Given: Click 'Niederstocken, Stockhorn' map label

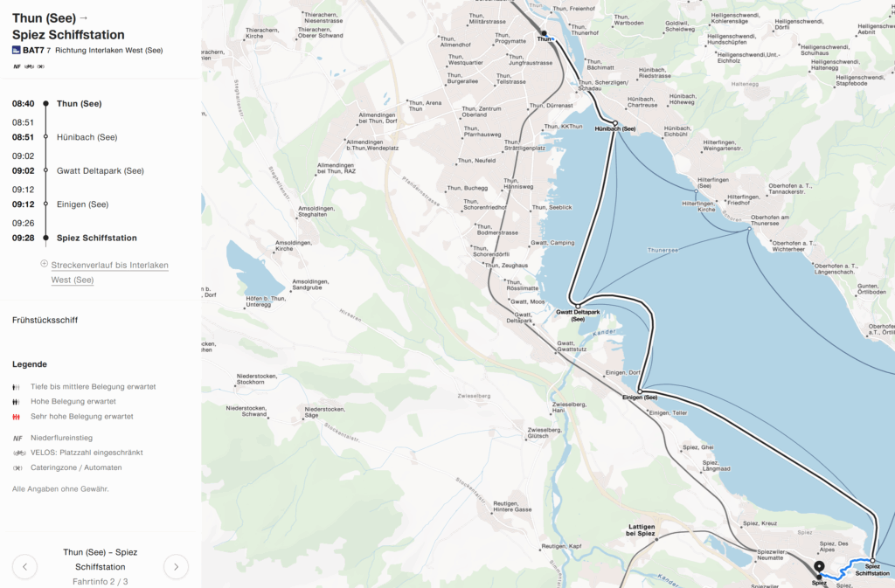Looking at the screenshot, I should pyautogui.click(x=257, y=379).
